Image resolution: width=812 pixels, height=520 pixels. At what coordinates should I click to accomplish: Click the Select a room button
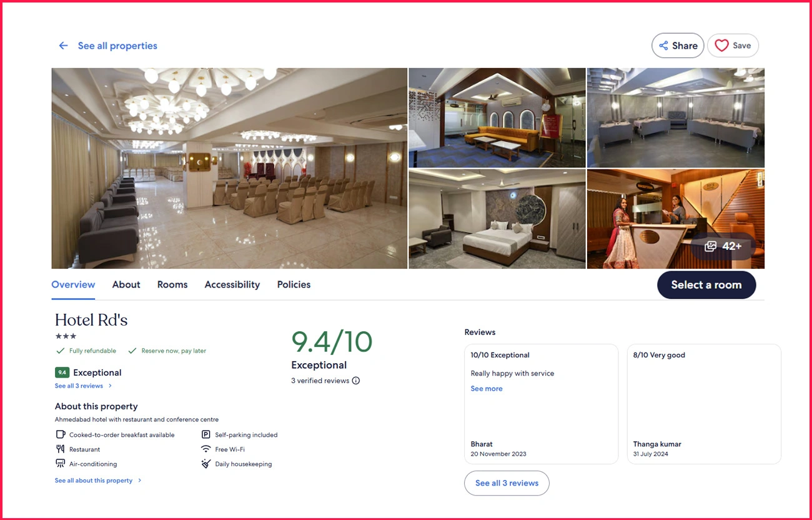click(x=706, y=285)
